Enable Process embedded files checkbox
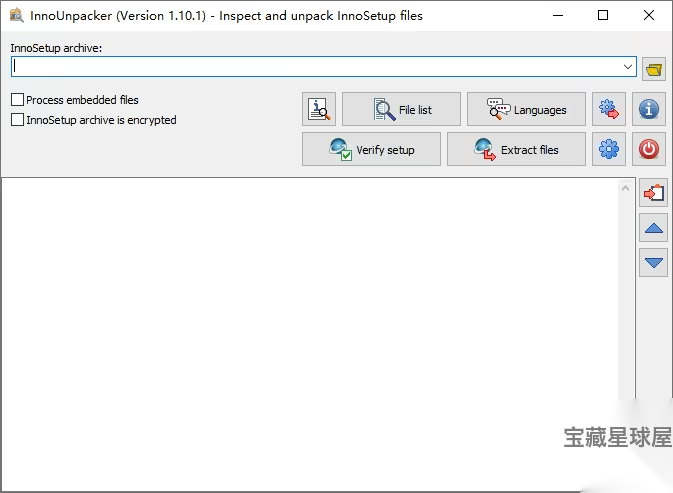Screen dimensions: 673x493 17,100
